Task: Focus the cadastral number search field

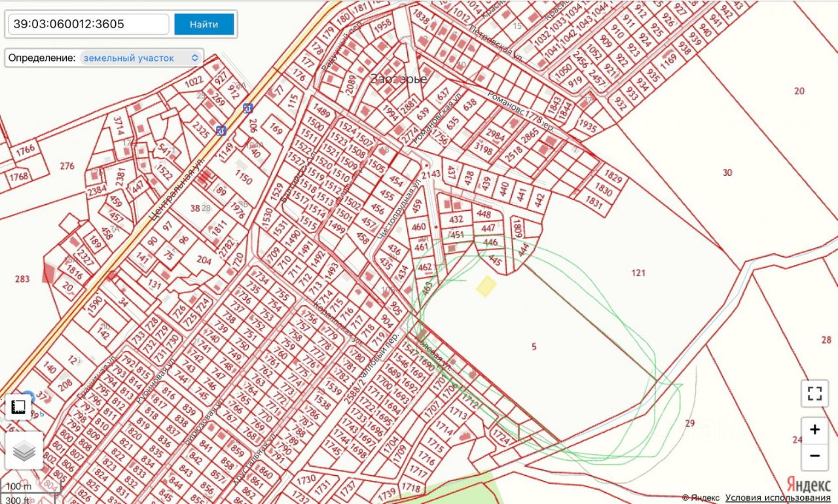Action: tap(88, 24)
